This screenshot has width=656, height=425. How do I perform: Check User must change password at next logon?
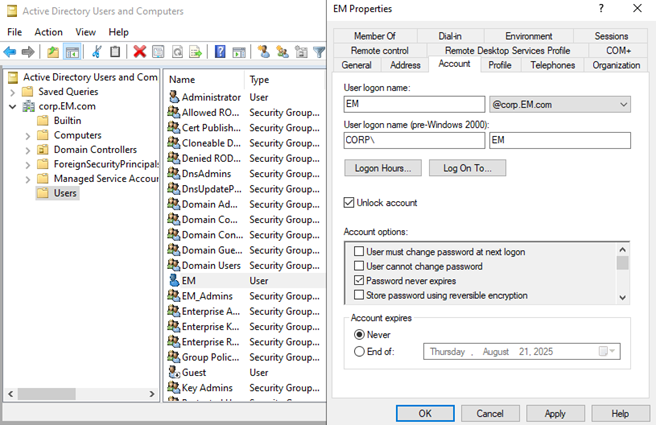click(x=359, y=251)
